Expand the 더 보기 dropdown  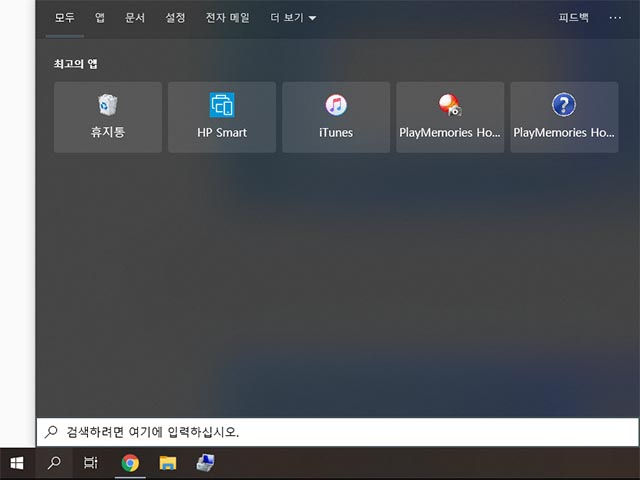click(293, 18)
